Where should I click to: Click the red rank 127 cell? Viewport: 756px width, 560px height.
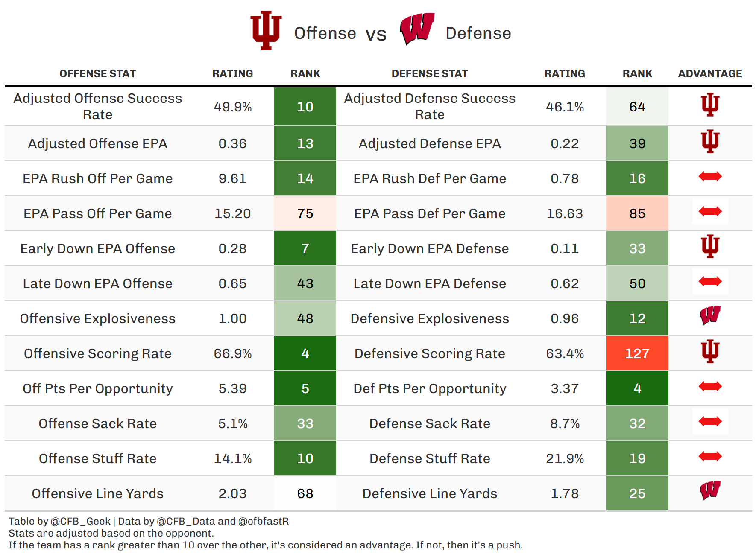(x=637, y=353)
